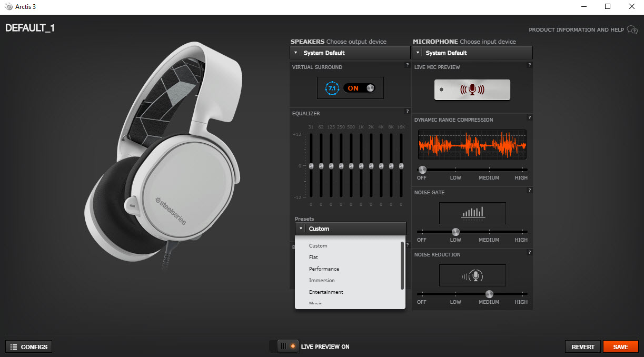Click the 2K equalizer slider
This screenshot has height=357, width=644.
pos(371,166)
